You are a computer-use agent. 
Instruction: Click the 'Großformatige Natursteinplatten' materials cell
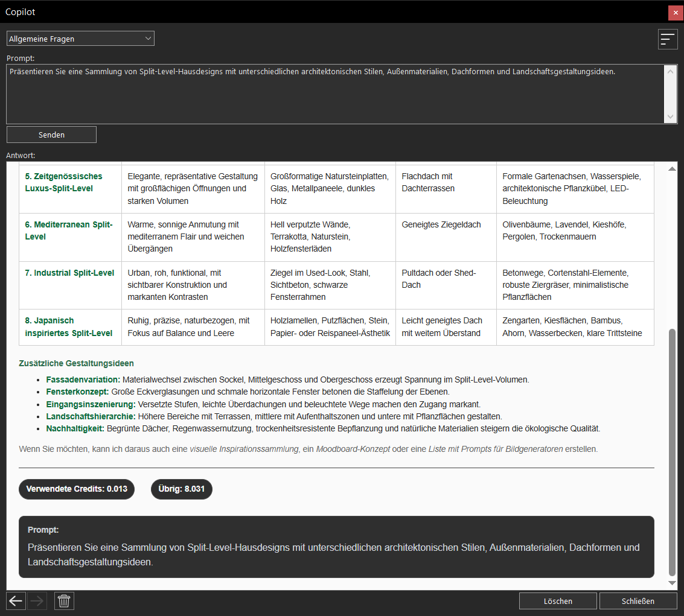330,189
